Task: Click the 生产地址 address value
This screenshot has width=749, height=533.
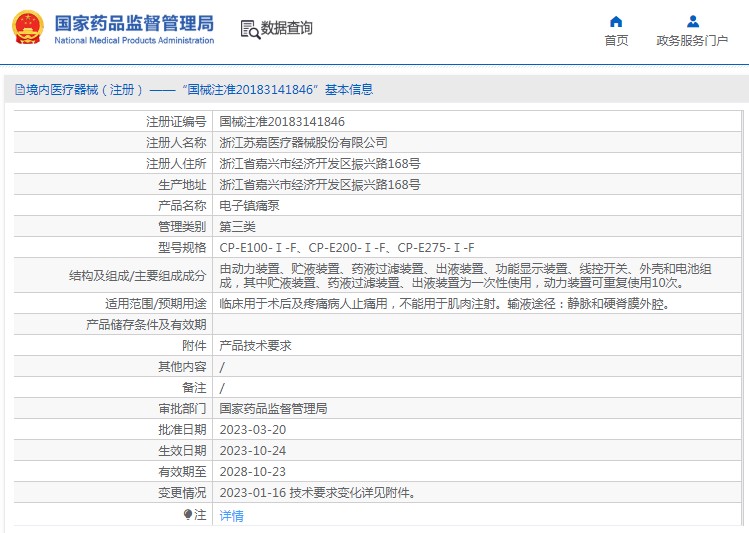Action: tap(320, 185)
